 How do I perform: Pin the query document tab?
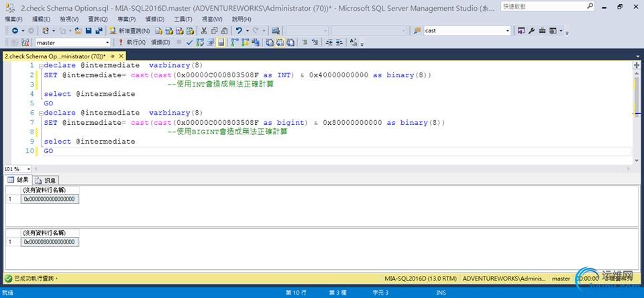point(112,56)
